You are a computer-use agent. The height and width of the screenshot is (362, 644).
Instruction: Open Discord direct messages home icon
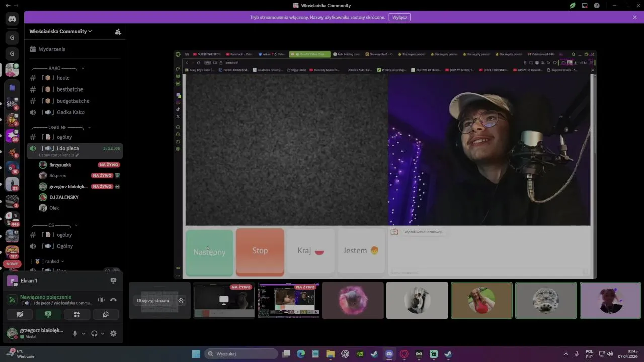(12, 19)
